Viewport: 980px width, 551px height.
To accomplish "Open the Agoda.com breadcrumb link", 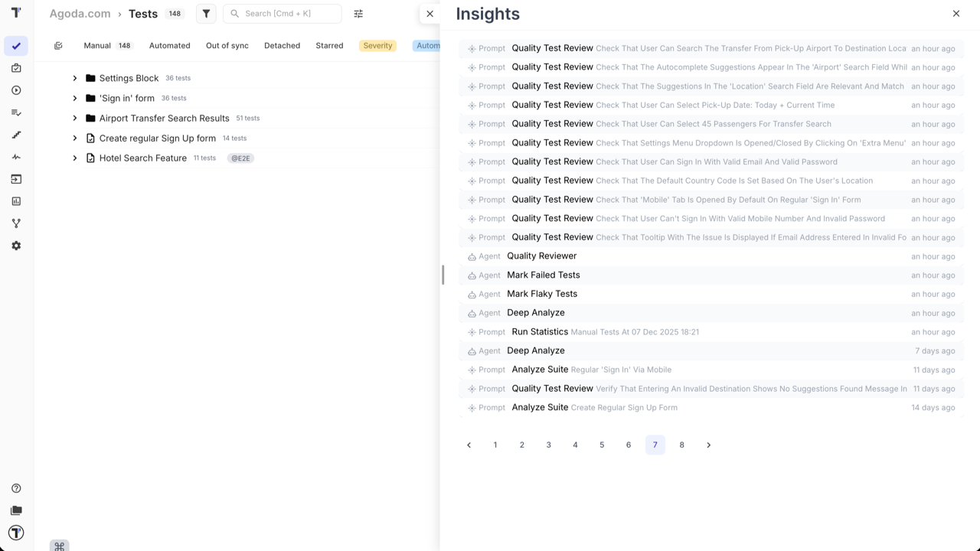I will (x=80, y=13).
